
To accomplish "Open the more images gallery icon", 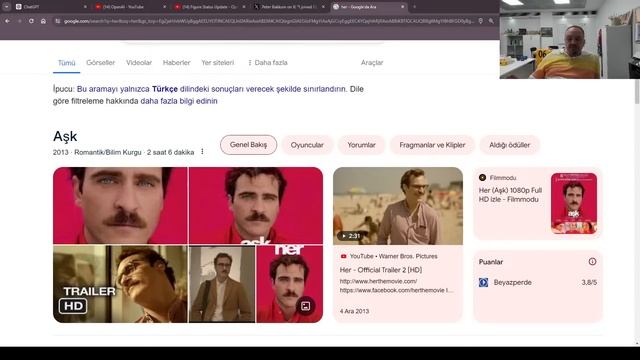I will tap(306, 306).
